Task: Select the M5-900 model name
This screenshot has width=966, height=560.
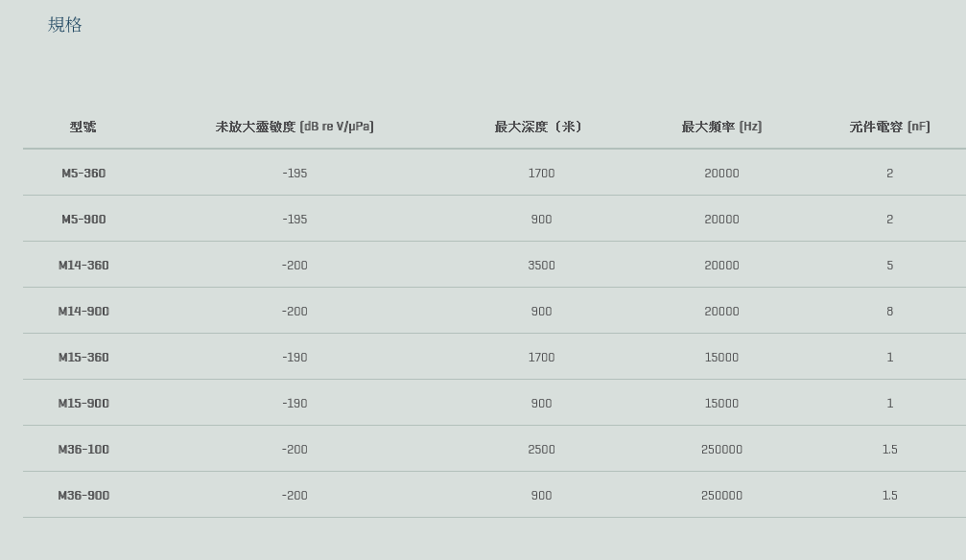Action: (x=83, y=220)
